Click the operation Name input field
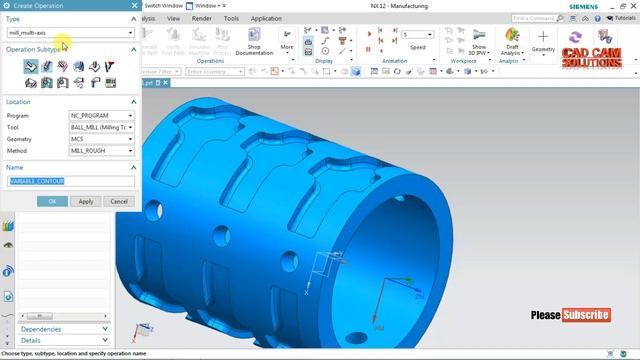 tap(71, 181)
